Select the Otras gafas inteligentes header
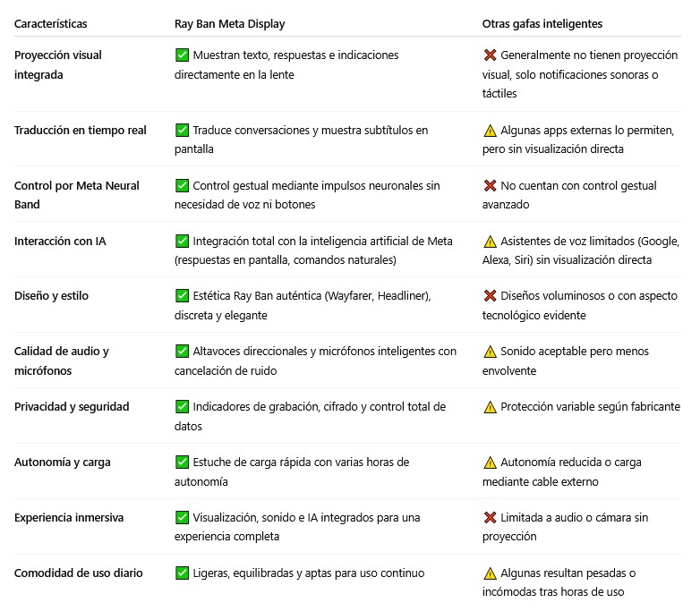Viewport: 700px width, 611px height. (x=542, y=23)
